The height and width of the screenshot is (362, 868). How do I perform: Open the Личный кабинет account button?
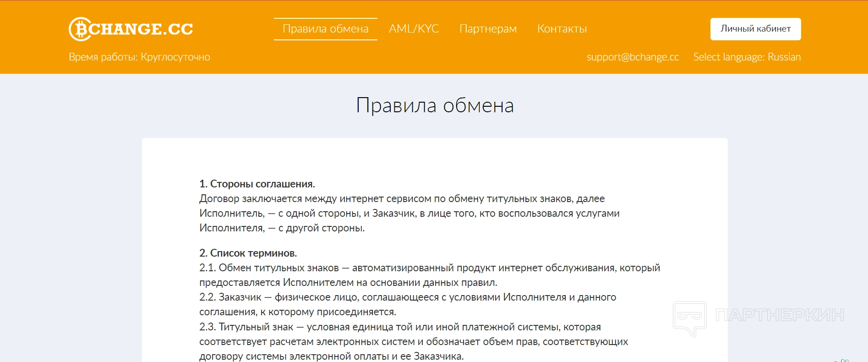click(756, 29)
